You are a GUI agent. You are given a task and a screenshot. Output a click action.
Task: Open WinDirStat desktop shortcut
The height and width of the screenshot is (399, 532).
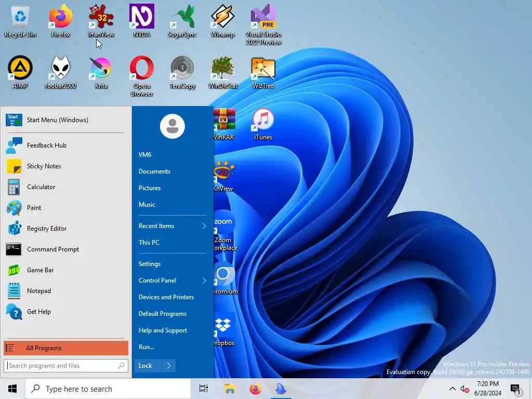(222, 72)
